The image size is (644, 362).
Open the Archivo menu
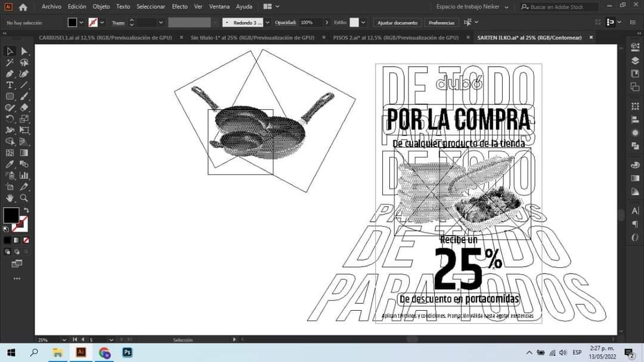(x=51, y=7)
